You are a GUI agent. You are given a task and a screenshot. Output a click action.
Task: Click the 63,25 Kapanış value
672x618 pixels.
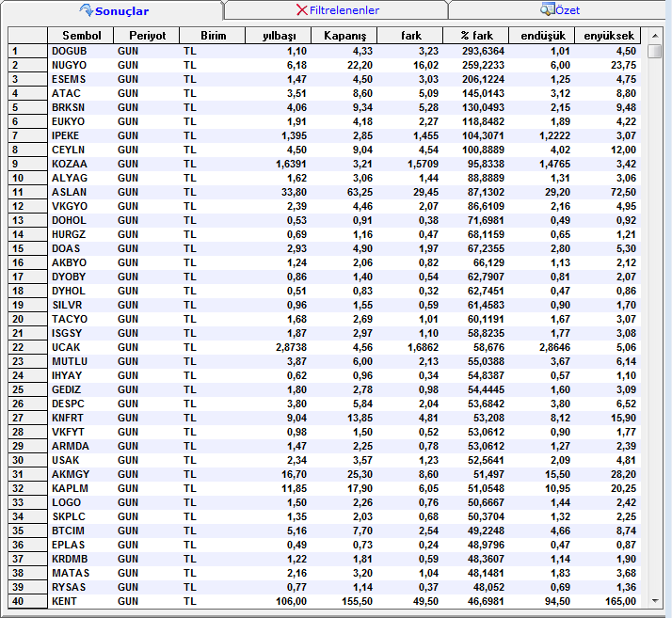tap(360, 192)
